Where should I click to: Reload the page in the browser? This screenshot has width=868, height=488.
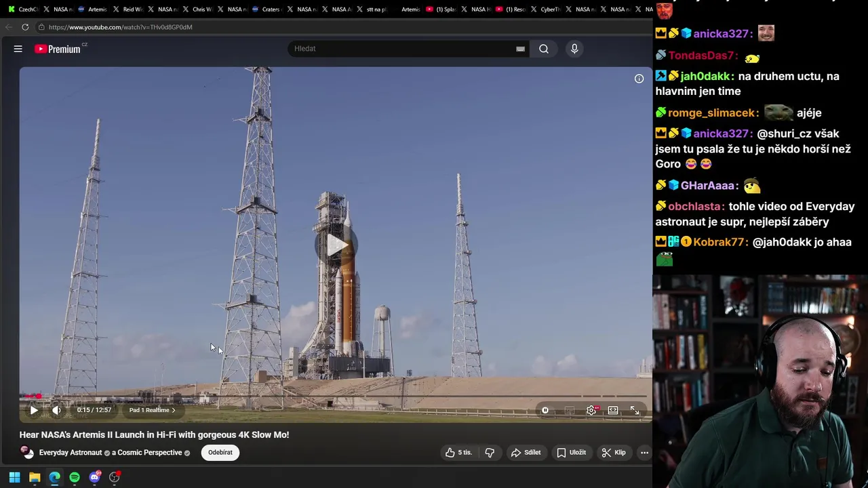point(25,27)
